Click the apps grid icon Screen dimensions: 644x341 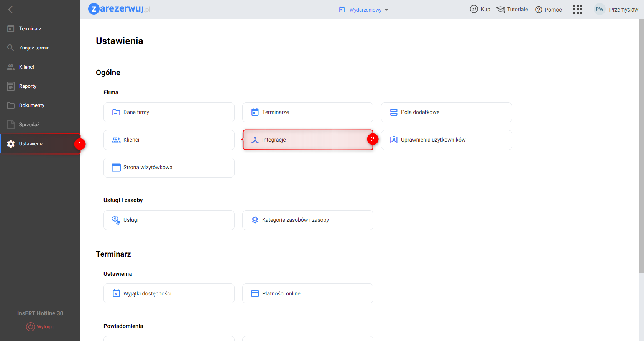coord(577,9)
